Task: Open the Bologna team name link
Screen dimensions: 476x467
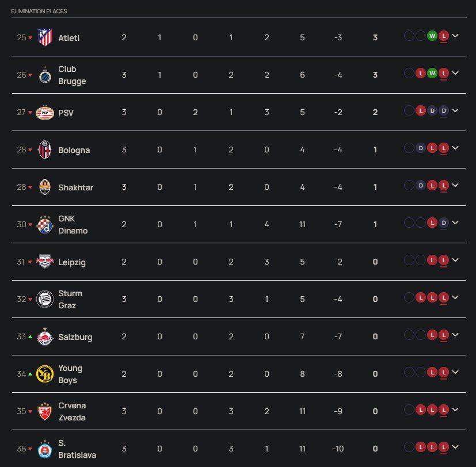Action: click(x=74, y=150)
